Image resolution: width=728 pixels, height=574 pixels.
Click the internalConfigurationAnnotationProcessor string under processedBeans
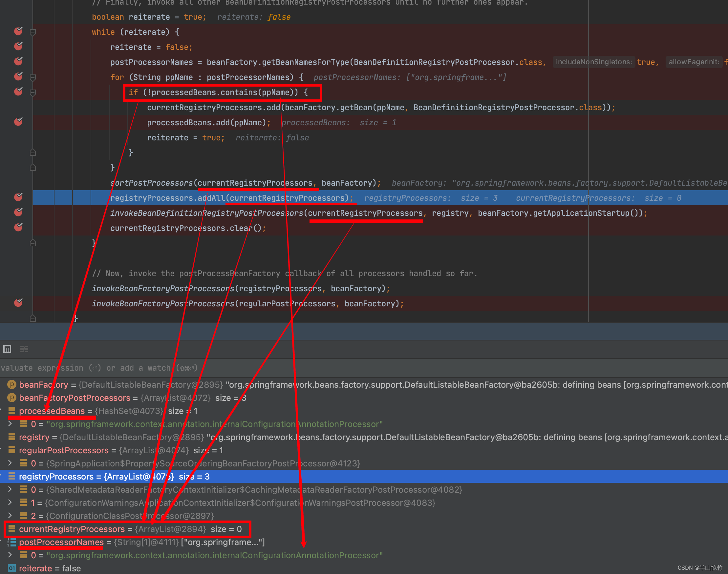tap(215, 424)
